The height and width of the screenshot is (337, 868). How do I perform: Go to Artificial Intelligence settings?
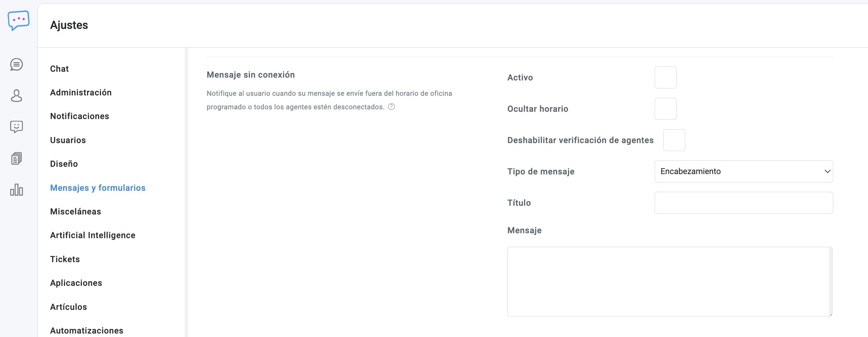(x=93, y=235)
